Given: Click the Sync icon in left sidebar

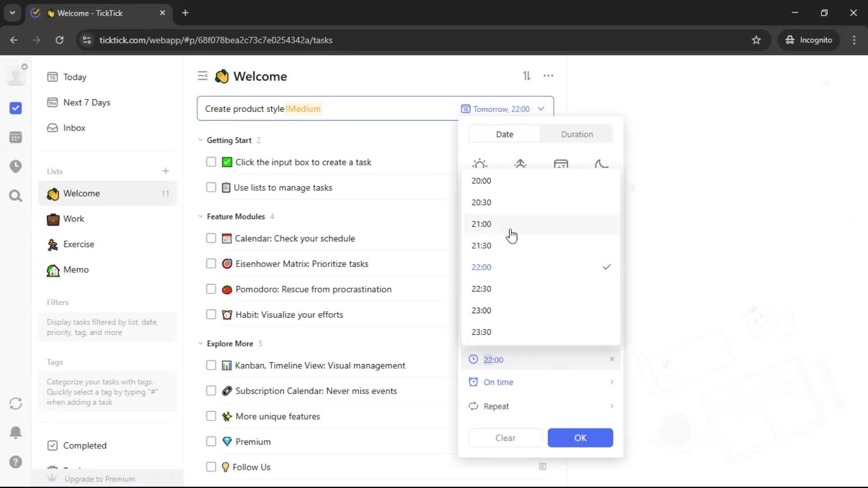Looking at the screenshot, I should click(15, 404).
